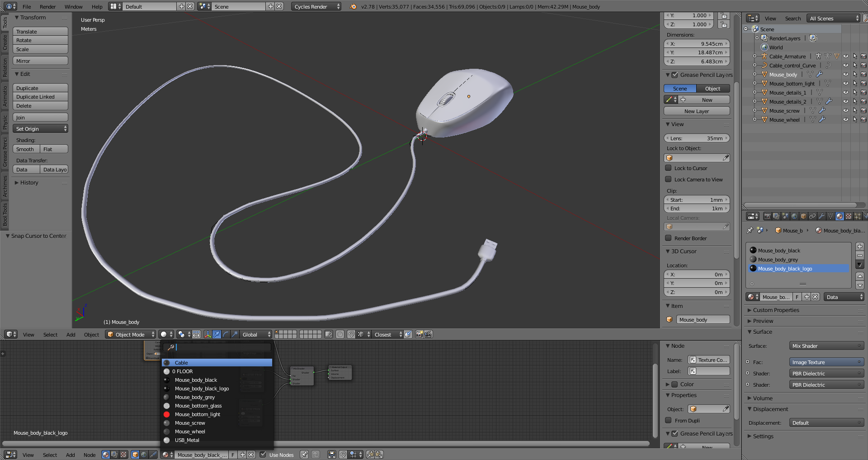
Task: Pin the material datablock in Properties header
Action: click(750, 230)
